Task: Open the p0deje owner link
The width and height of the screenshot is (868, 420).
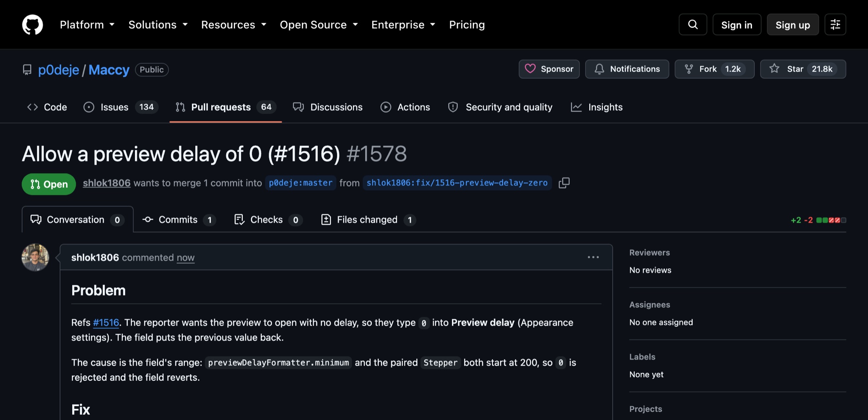Action: 58,70
